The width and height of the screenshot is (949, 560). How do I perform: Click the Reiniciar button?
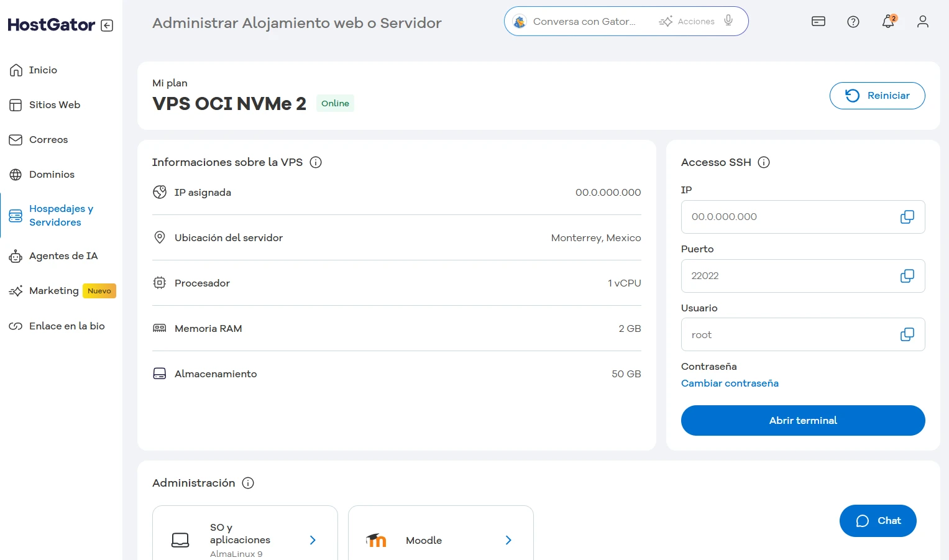(x=877, y=95)
